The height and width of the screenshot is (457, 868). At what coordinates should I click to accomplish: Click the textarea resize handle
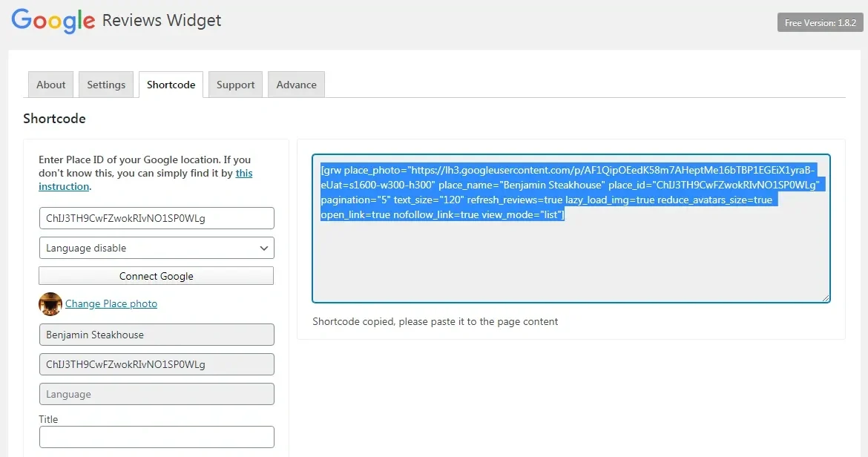[825, 296]
